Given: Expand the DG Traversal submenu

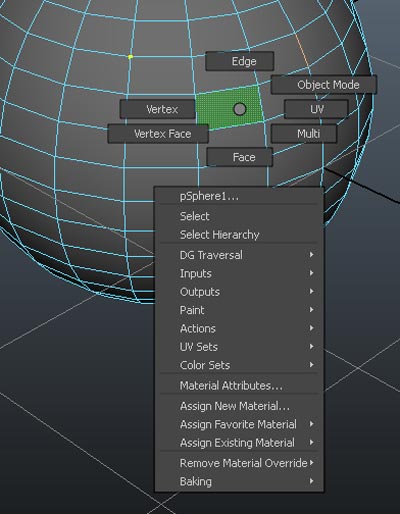Looking at the screenshot, I should 239,255.
